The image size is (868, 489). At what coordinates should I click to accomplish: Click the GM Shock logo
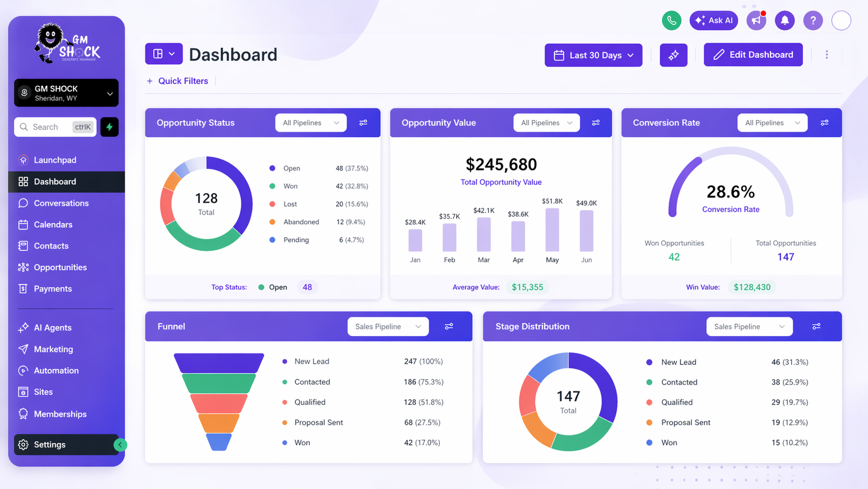pos(67,44)
